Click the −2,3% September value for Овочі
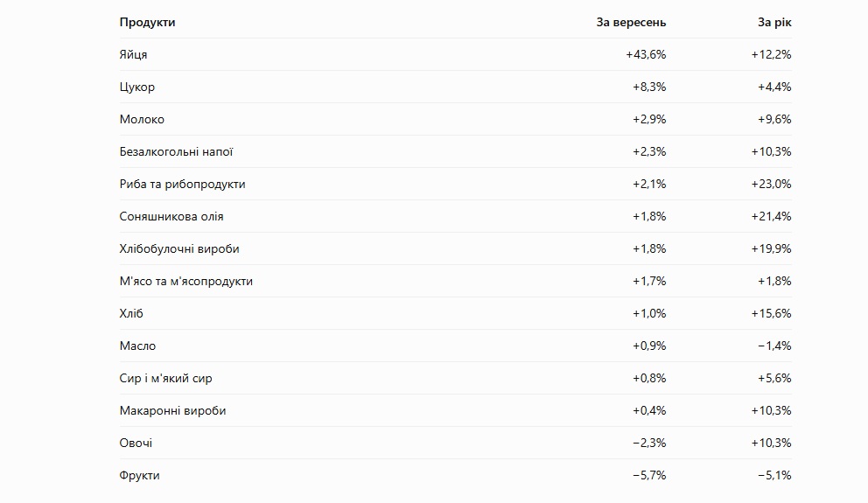Image resolution: width=868 pixels, height=503 pixels. (x=649, y=444)
